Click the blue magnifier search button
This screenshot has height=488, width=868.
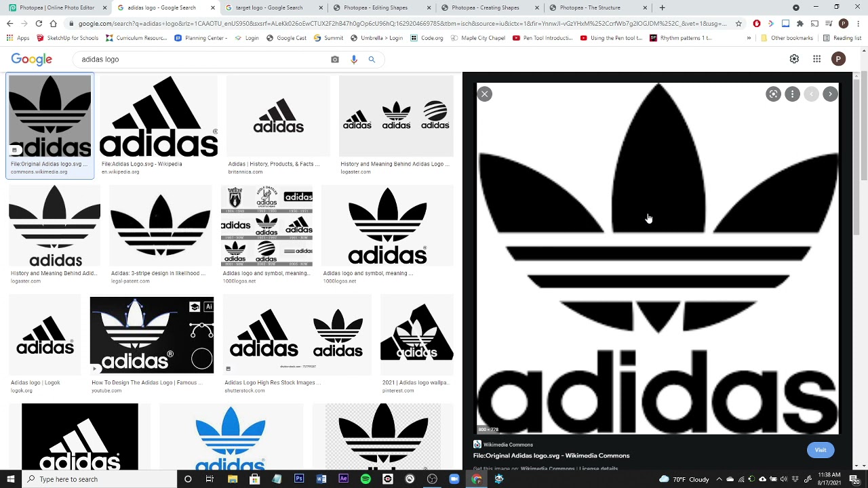tap(372, 60)
